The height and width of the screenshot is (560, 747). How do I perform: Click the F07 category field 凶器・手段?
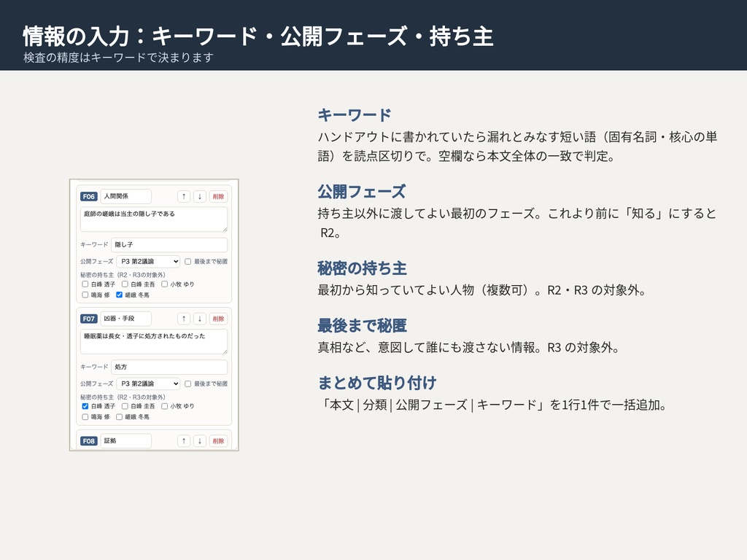coord(125,319)
